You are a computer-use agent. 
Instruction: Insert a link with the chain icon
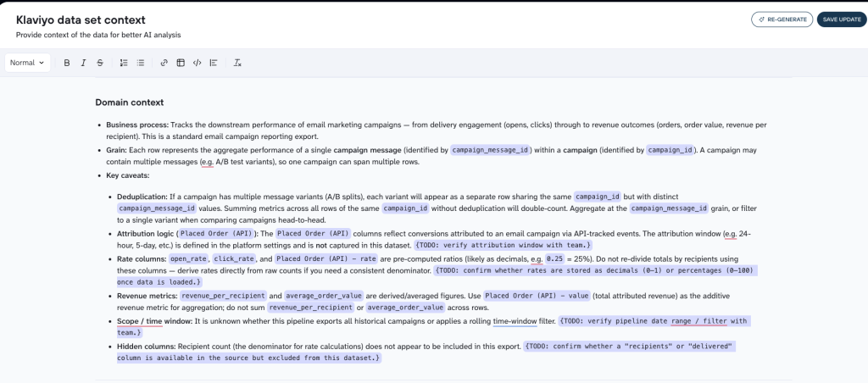pyautogui.click(x=164, y=63)
